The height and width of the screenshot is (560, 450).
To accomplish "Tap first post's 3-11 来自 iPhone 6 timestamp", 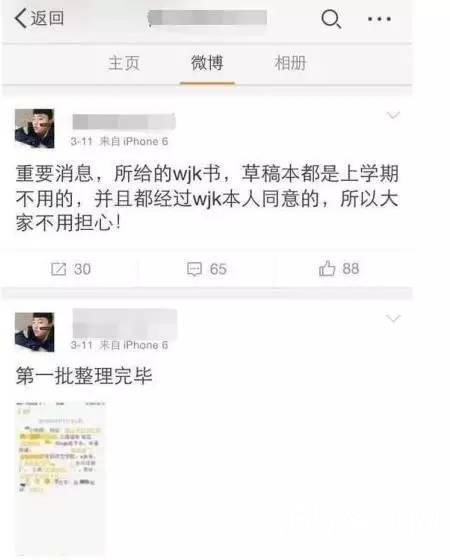I will coord(119,141).
